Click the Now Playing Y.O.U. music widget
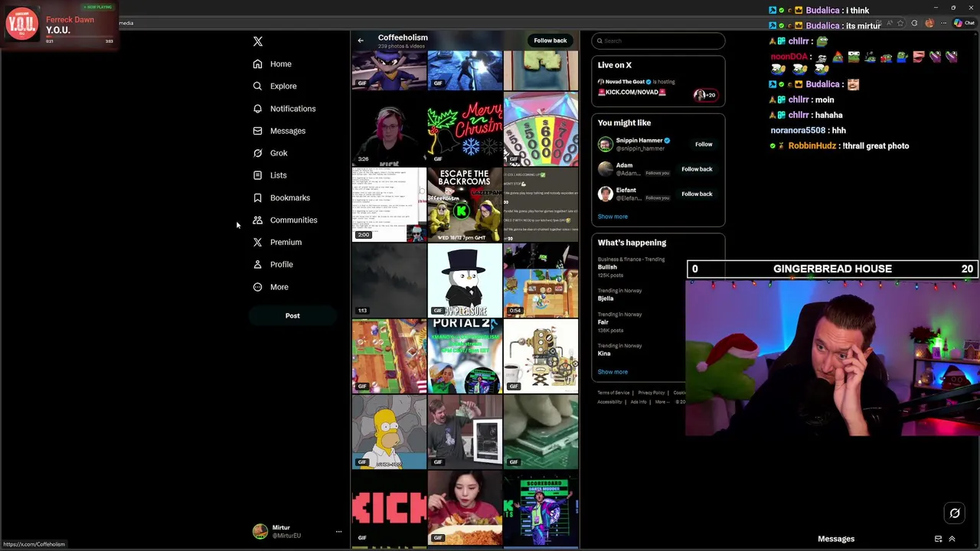This screenshot has width=980, height=551. (60, 25)
